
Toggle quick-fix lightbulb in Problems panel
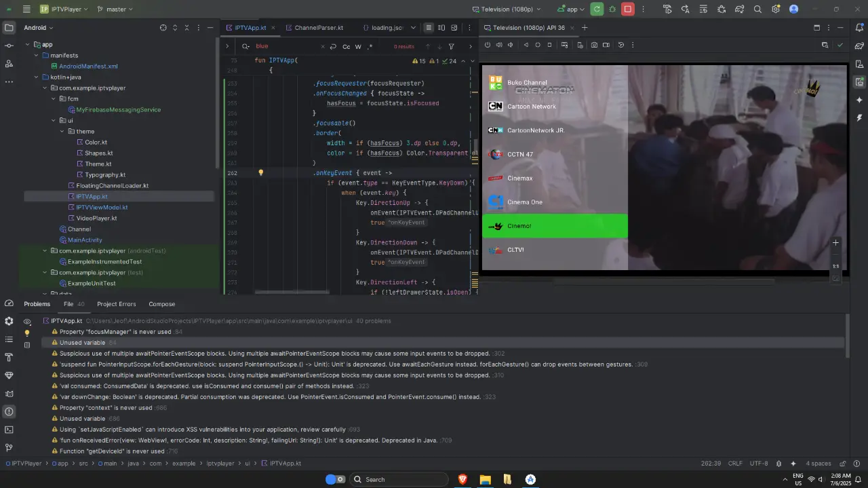click(x=27, y=333)
